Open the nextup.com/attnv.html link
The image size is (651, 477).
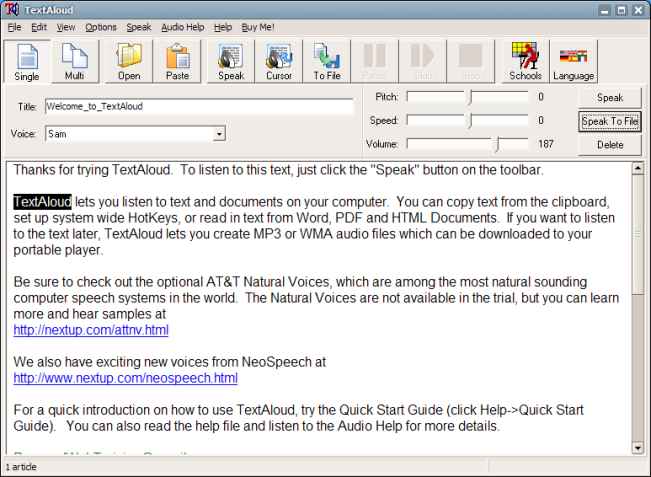[91, 329]
